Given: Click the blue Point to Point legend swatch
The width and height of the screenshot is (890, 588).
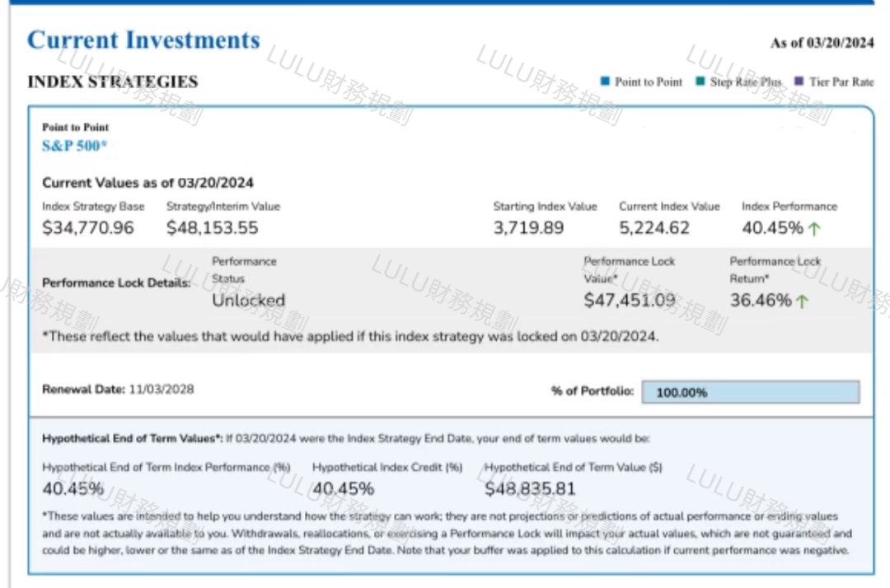Looking at the screenshot, I should (605, 81).
